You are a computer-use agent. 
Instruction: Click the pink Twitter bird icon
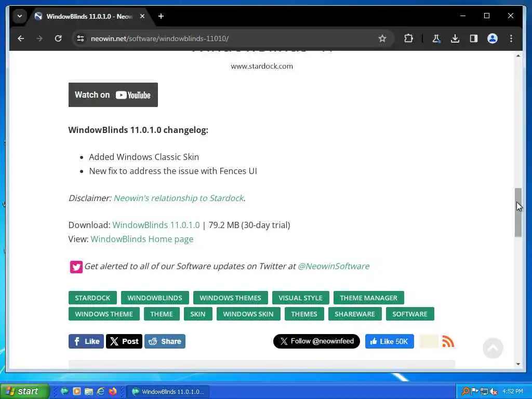pos(76,267)
